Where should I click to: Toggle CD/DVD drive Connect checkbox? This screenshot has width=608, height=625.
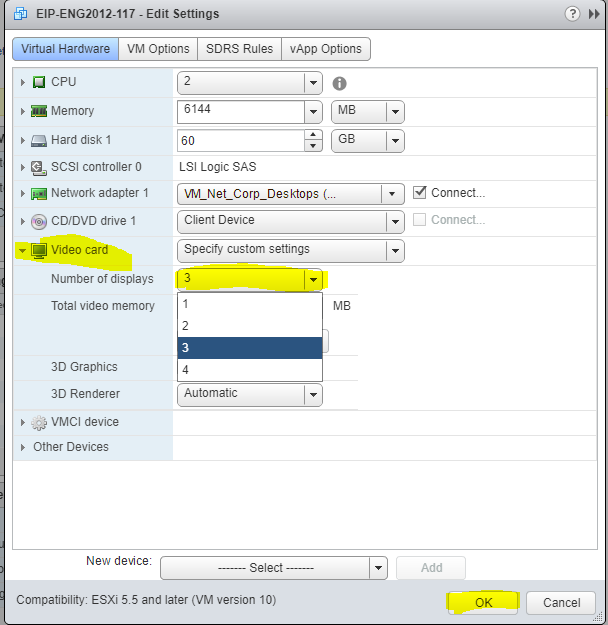(x=420, y=220)
